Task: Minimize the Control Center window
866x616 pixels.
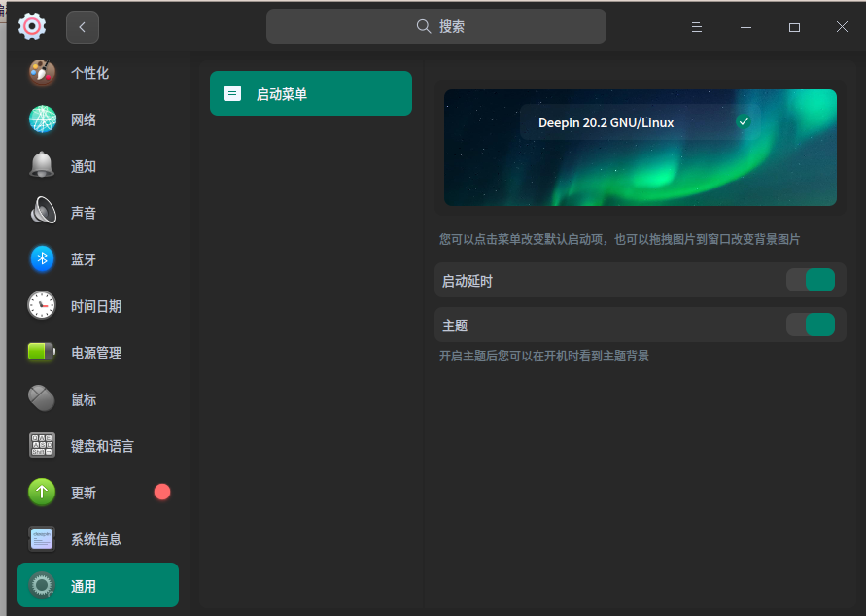Action: click(745, 27)
